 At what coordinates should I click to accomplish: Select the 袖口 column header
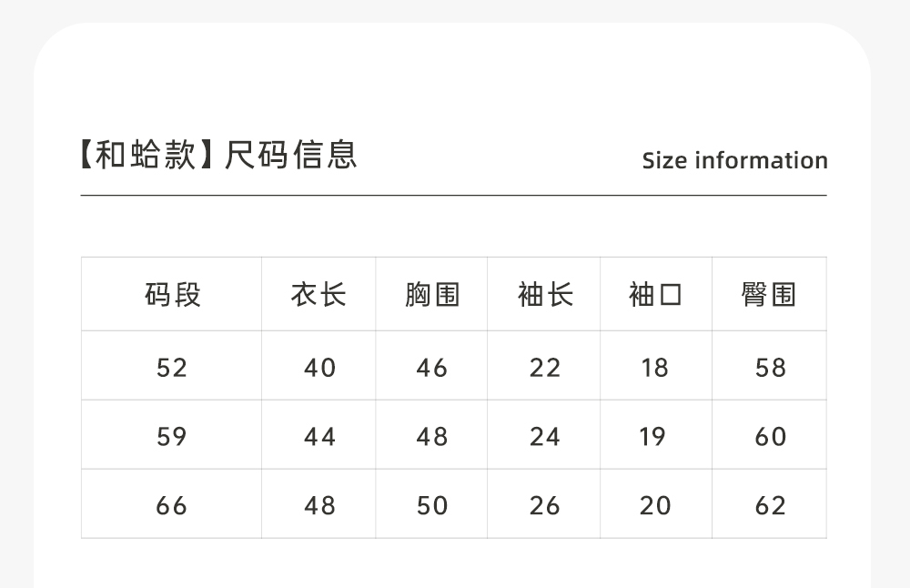pyautogui.click(x=655, y=295)
